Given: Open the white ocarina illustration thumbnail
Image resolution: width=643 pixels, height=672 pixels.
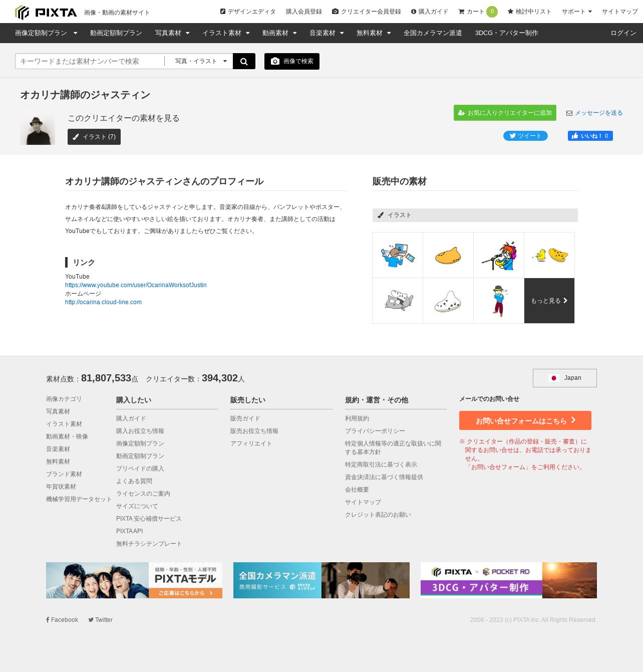Looking at the screenshot, I should click(448, 301).
